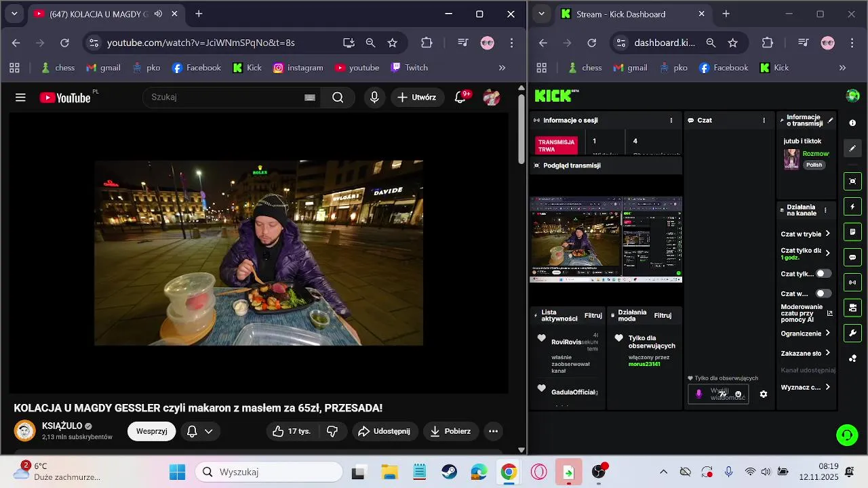Screen dimensions: 868x488
Task: Click Wesprzyj support button
Action: (x=152, y=431)
